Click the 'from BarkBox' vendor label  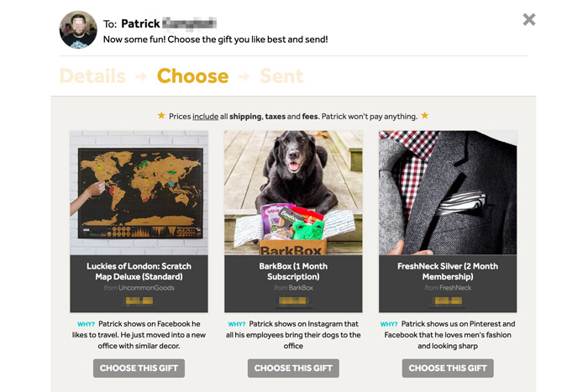point(293,288)
